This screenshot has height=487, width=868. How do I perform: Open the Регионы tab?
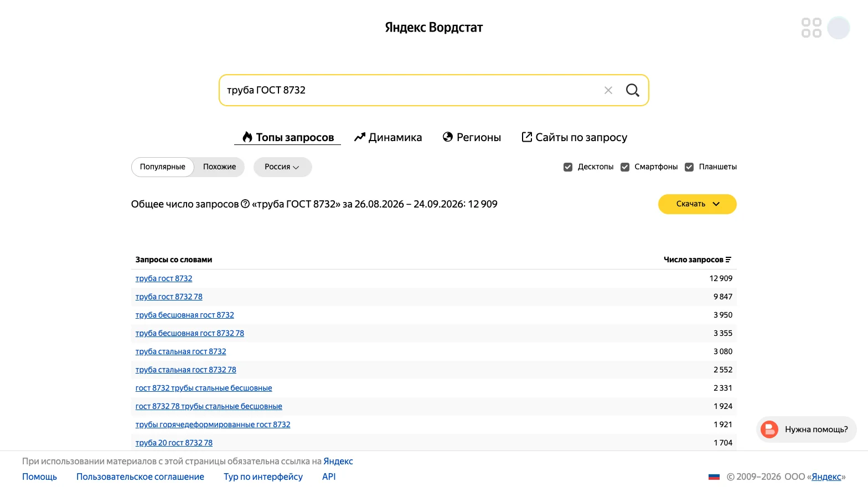click(472, 137)
